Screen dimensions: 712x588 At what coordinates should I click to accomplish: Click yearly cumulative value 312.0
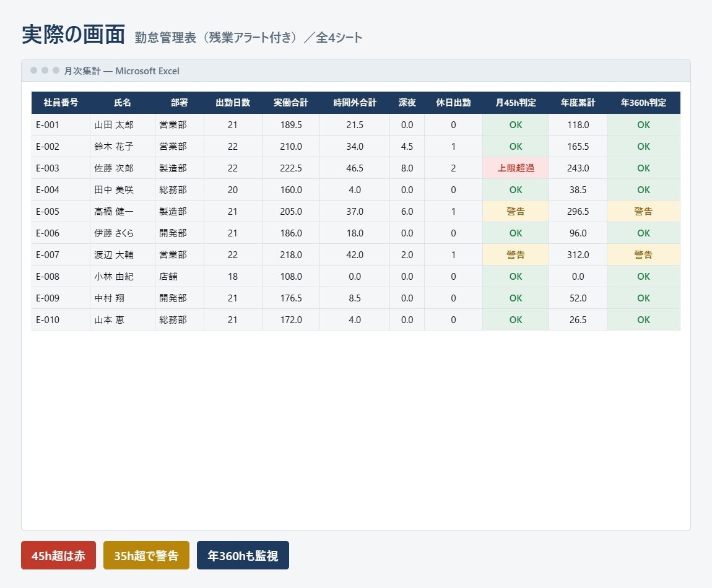click(x=578, y=255)
